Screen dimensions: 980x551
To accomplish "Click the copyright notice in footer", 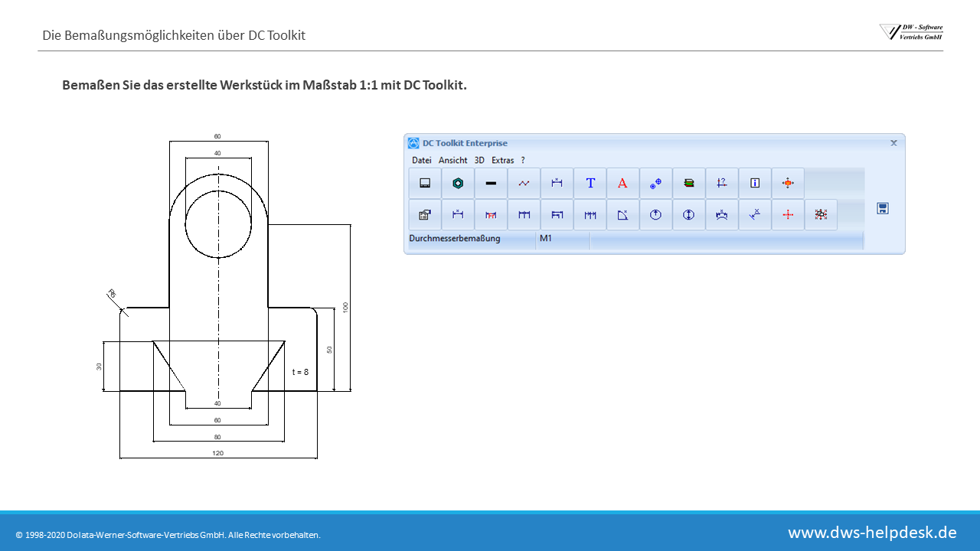I will tap(168, 535).
